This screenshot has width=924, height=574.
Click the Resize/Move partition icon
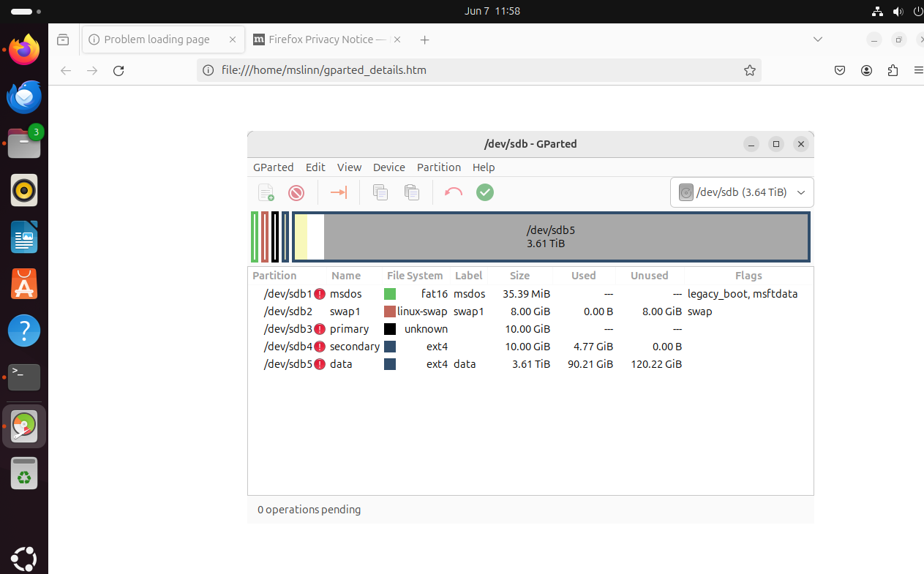338,192
